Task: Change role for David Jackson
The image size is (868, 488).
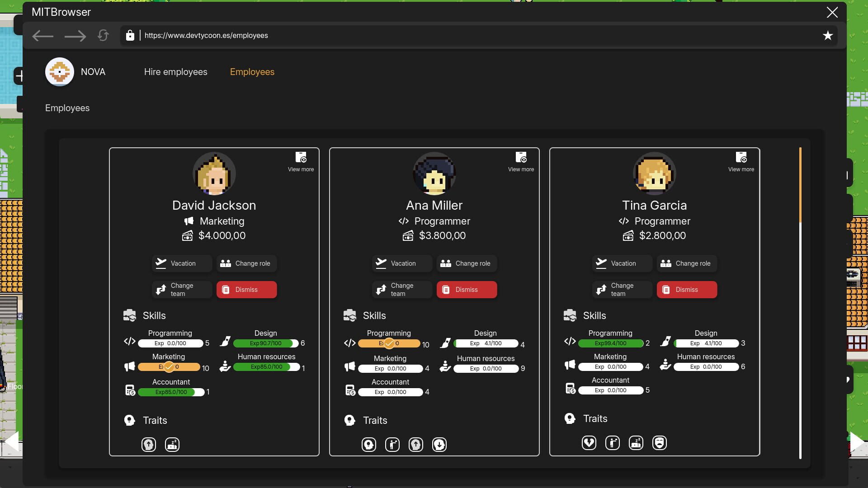Action: [246, 263]
